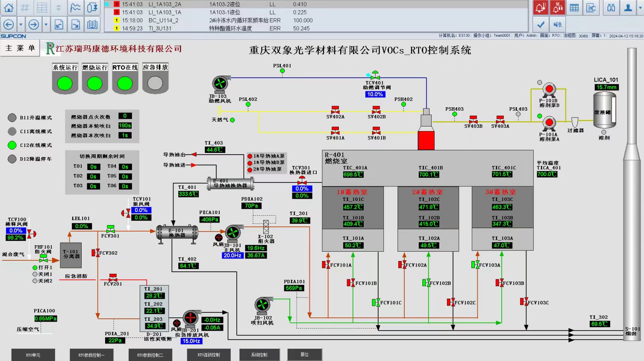The image size is (644, 361).
Task: Click the previous page icon
Action: [59, 24]
